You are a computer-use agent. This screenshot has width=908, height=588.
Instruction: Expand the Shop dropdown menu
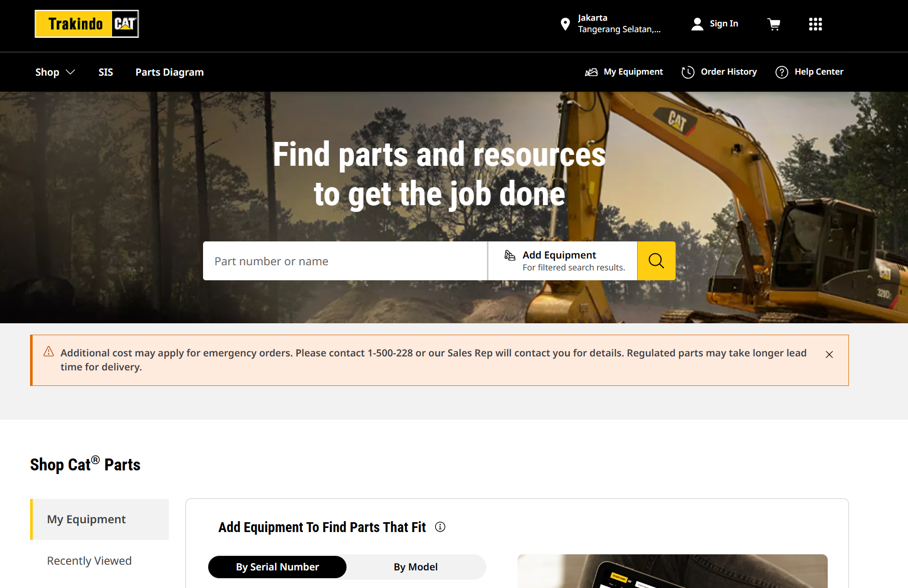[x=55, y=72]
